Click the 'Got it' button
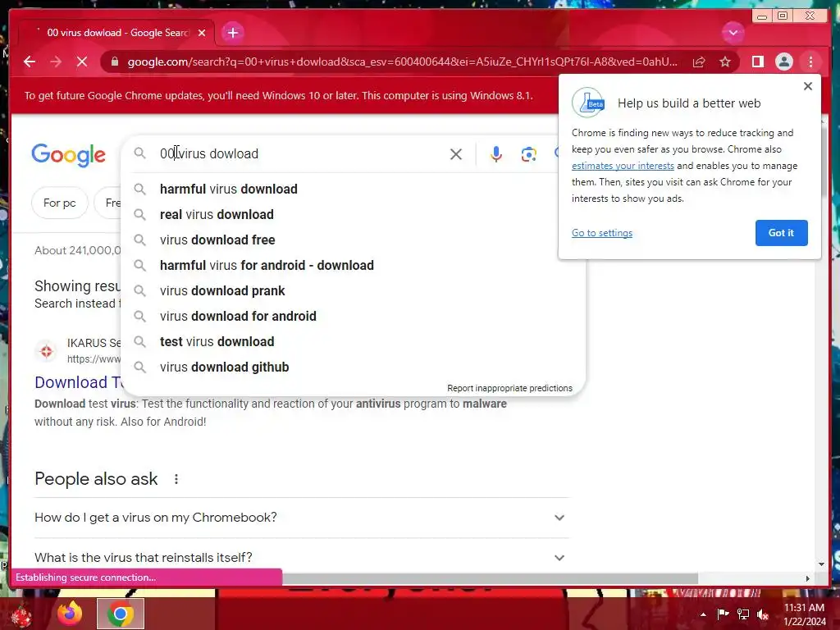This screenshot has width=840, height=630. coord(781,232)
